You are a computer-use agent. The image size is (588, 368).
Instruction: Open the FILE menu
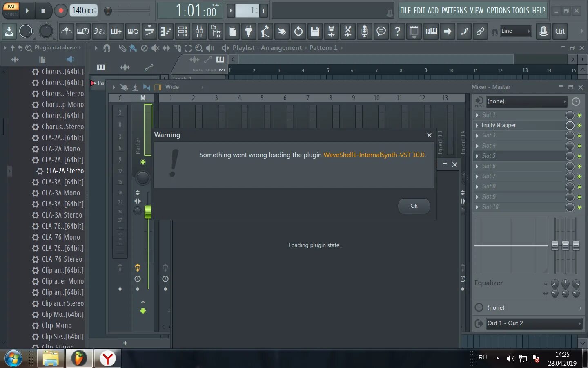tap(405, 11)
